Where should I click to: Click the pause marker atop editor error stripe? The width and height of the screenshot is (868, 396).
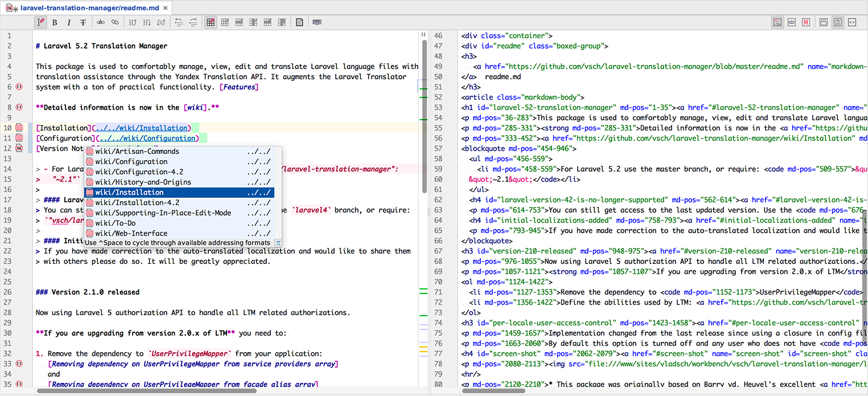coord(423,35)
